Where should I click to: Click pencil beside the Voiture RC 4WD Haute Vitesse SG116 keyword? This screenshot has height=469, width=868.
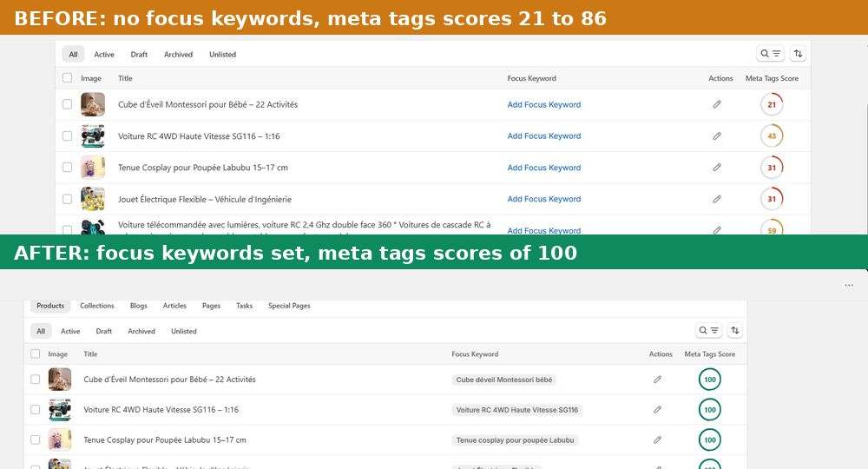pyautogui.click(x=657, y=410)
